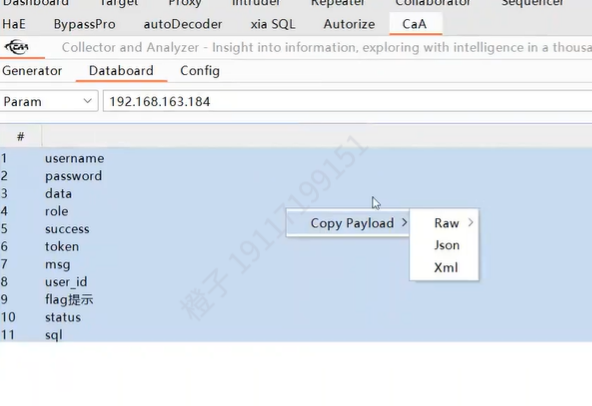This screenshot has height=406, width=592.
Task: Open the Proxy tab
Action: tap(185, 3)
